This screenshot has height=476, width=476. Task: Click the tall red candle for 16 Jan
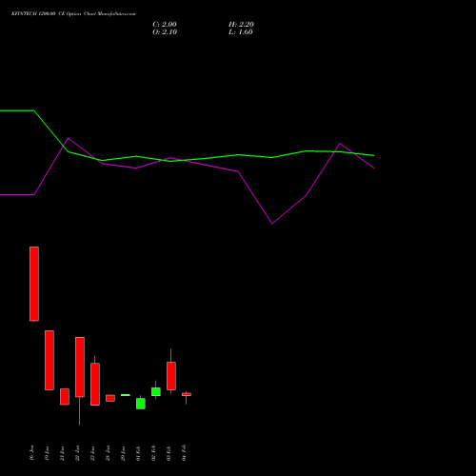tap(34, 284)
